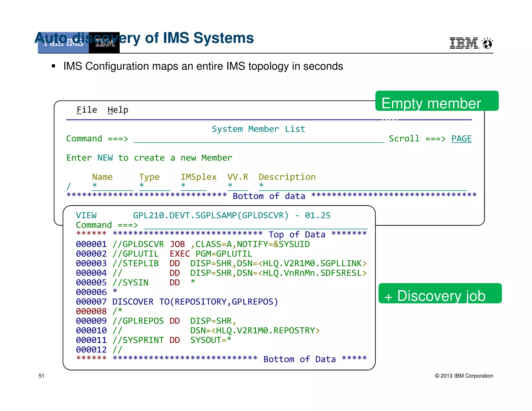Open the Help menu
Screen dimensions: 532x411
click(118, 110)
